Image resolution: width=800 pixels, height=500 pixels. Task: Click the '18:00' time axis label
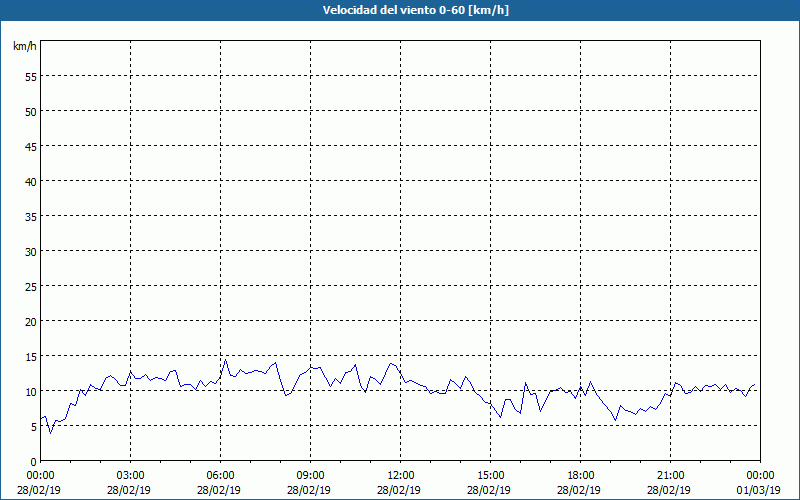click(581, 476)
